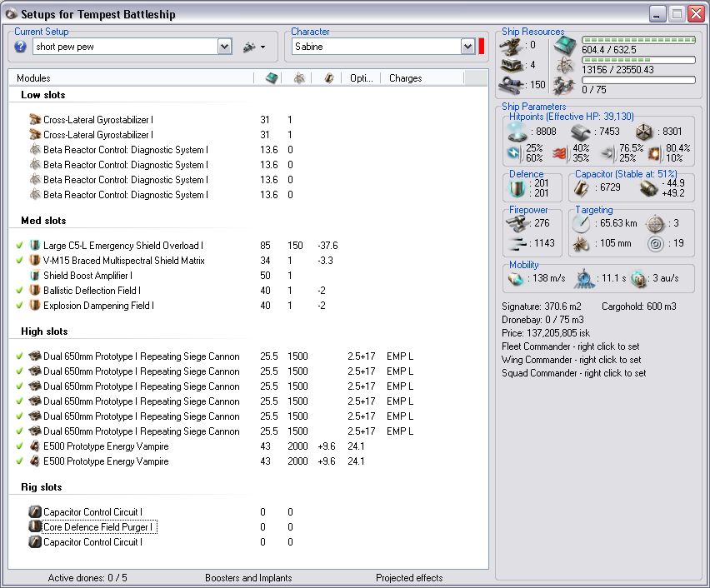
Task: Click the turret hardpoints icon in Ship Resources
Action: pos(512,46)
